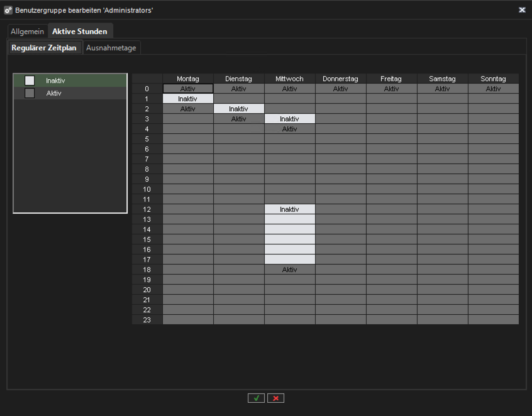
Task: Cancel the dialog with the red X button
Action: pos(275,398)
